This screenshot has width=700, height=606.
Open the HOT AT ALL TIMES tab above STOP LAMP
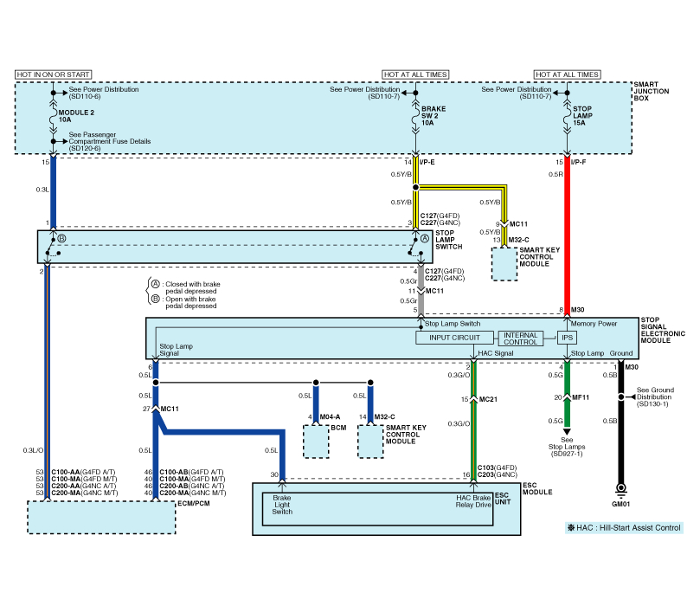[x=568, y=74]
